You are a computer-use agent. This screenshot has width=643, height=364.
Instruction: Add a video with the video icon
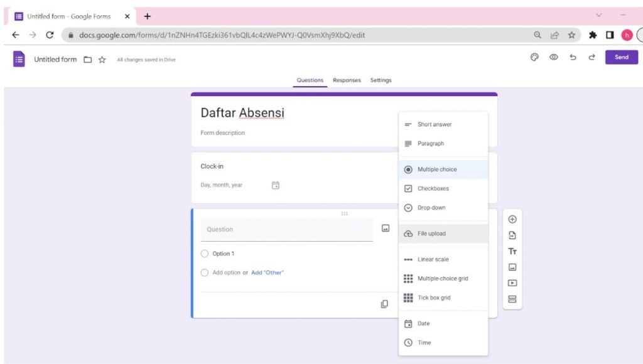click(x=512, y=283)
